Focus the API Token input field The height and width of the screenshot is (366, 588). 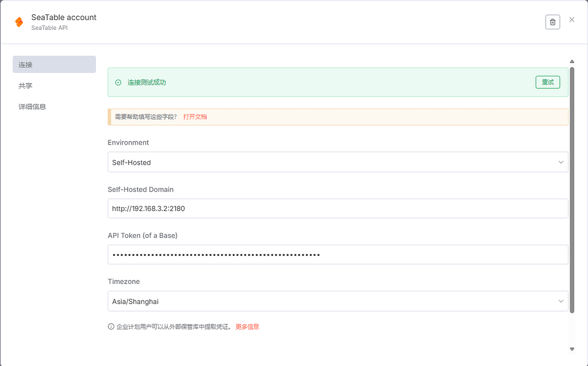point(338,255)
